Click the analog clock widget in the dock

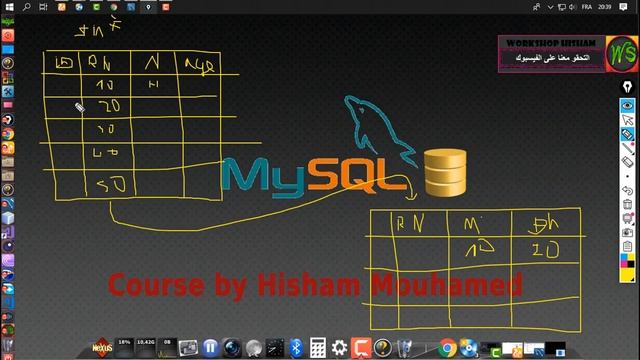(275, 348)
